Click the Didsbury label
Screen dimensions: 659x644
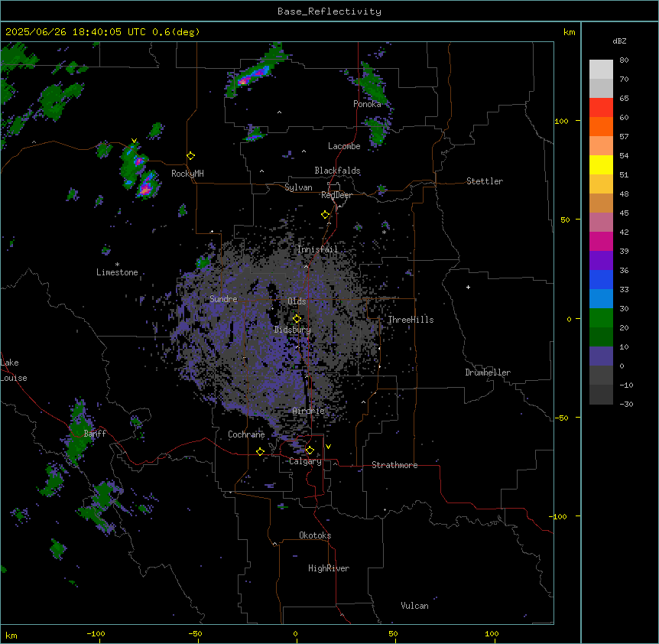293,330
